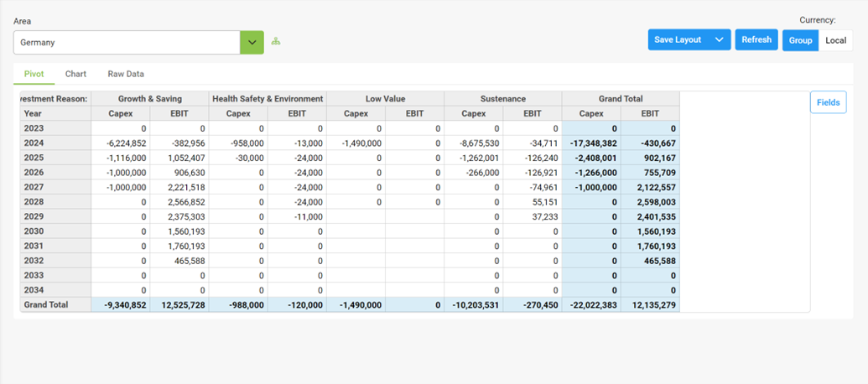Select the 2029 year row header
This screenshot has width=868, height=384.
click(55, 216)
